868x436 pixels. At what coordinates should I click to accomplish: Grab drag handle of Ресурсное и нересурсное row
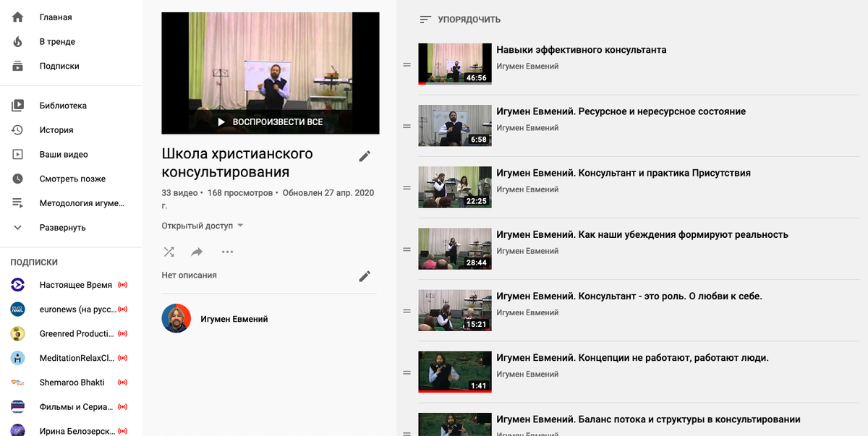click(x=407, y=127)
